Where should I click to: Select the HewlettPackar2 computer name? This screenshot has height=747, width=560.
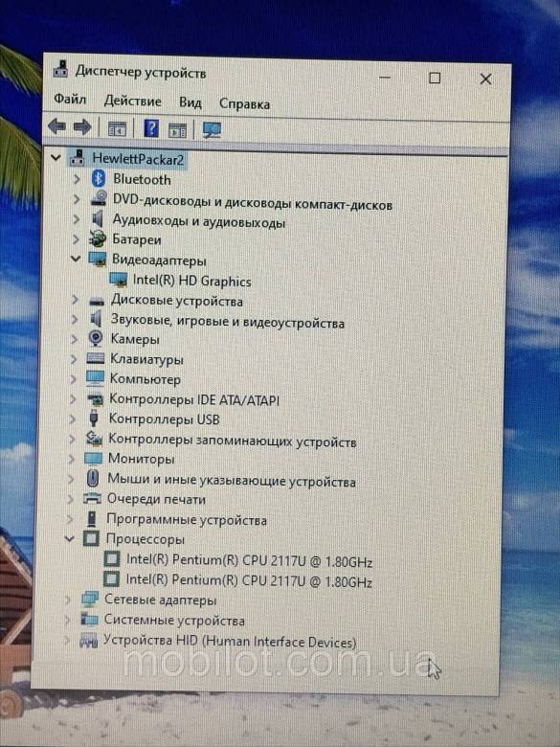click(138, 158)
